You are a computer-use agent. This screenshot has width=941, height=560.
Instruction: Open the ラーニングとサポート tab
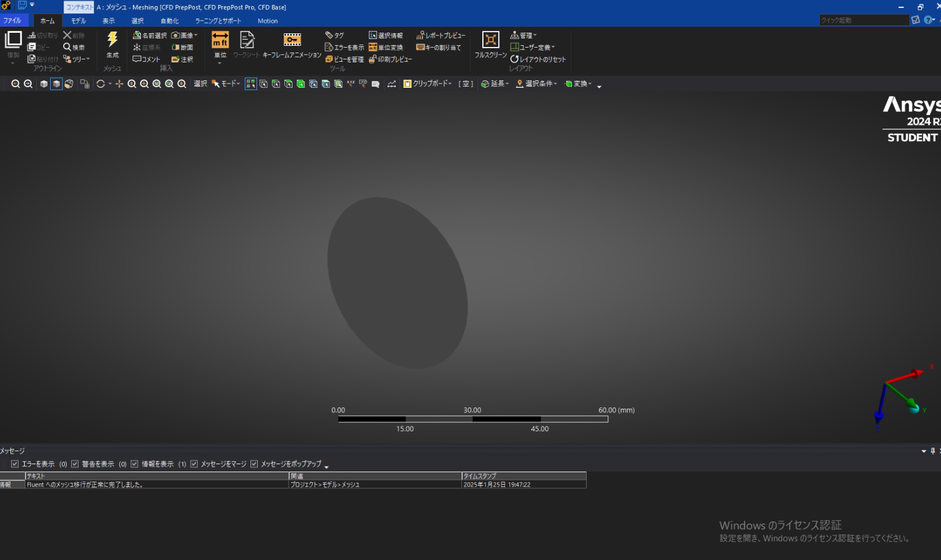coord(218,21)
